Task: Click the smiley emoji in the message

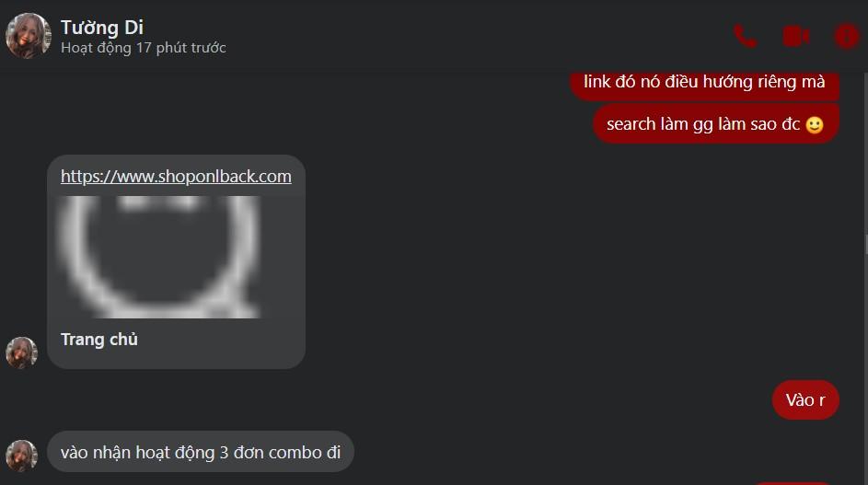Action: point(815,124)
